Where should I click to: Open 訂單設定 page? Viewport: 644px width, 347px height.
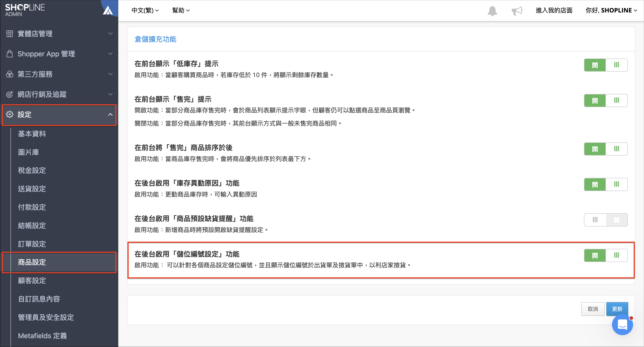(32, 244)
